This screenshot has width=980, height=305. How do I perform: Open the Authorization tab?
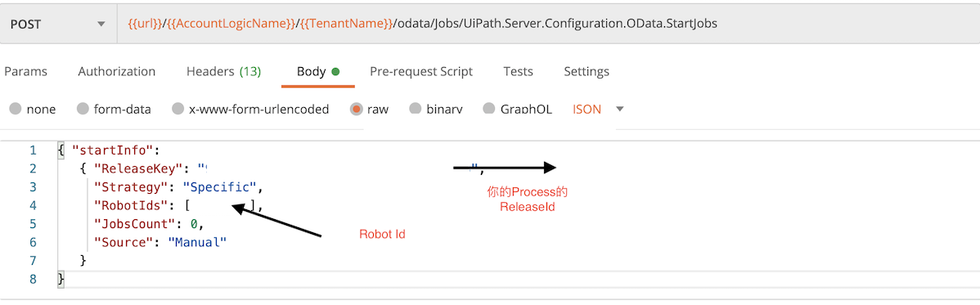[116, 71]
